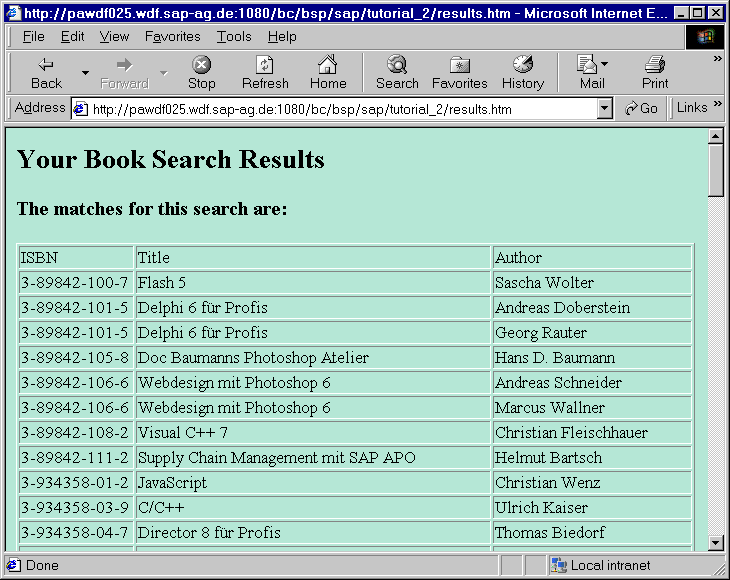Expand the Forward button history dropdown

pyautogui.click(x=164, y=73)
